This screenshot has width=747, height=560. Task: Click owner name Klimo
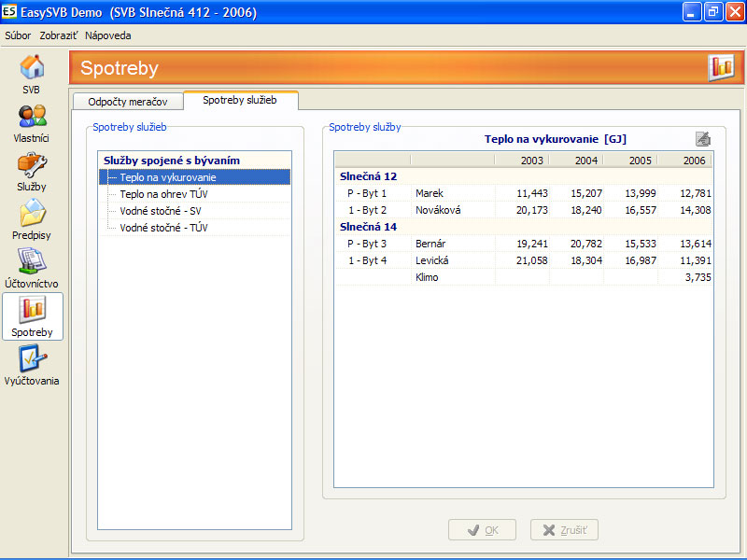click(x=427, y=277)
